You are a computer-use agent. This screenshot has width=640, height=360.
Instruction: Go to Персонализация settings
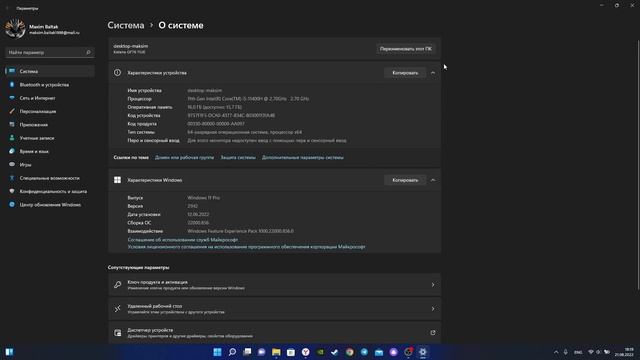point(38,111)
